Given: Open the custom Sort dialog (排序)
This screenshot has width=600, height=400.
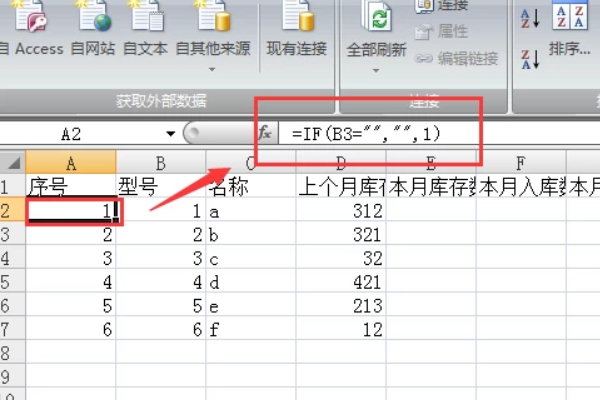Looking at the screenshot, I should point(570,31).
